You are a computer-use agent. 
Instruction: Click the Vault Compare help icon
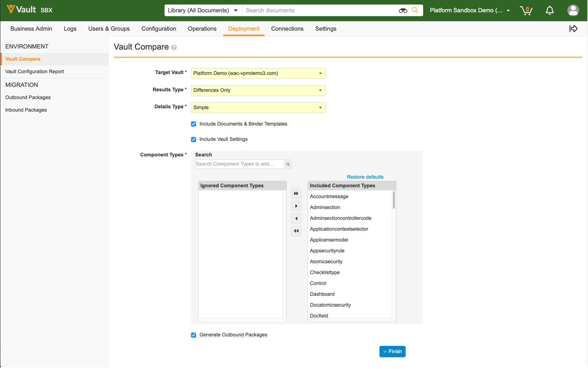(174, 48)
